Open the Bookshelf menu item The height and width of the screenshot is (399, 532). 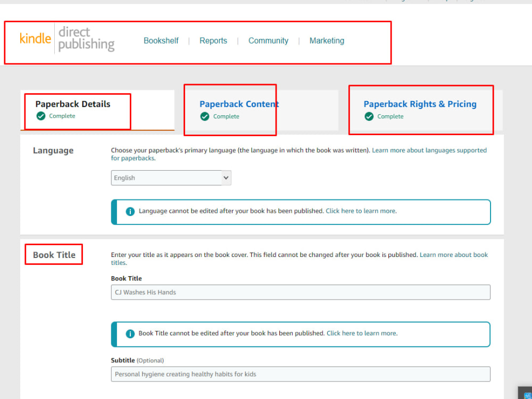[161, 41]
